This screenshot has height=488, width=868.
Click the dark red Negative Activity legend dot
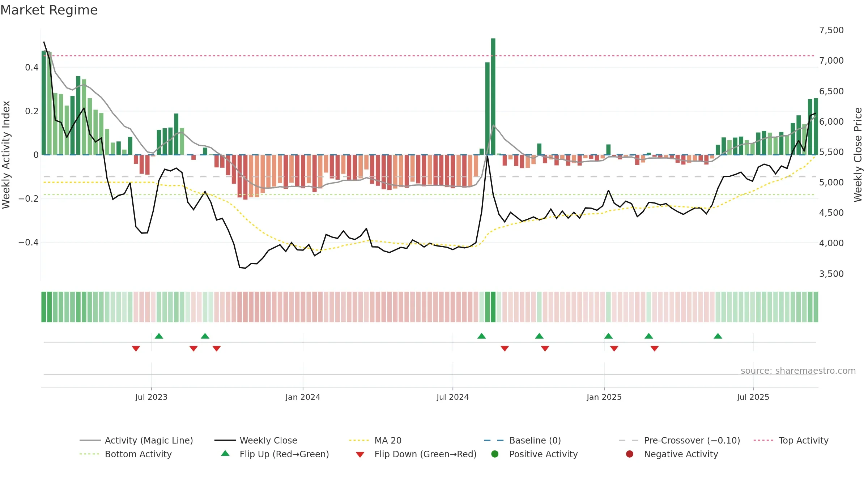click(x=630, y=454)
